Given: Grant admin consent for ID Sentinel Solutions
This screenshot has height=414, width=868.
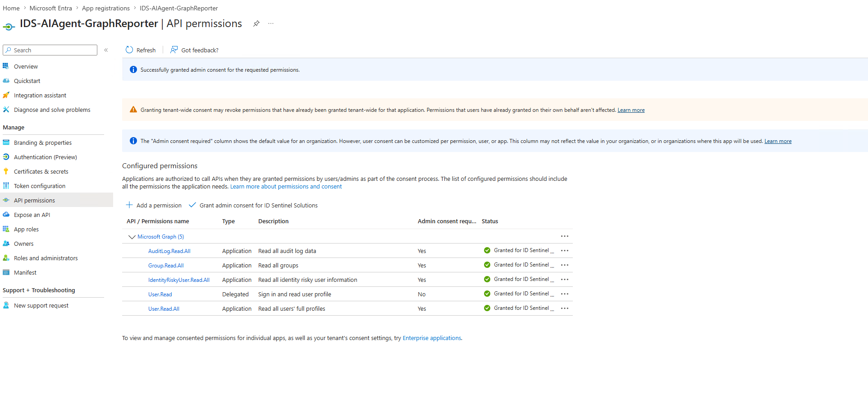Looking at the screenshot, I should (253, 205).
